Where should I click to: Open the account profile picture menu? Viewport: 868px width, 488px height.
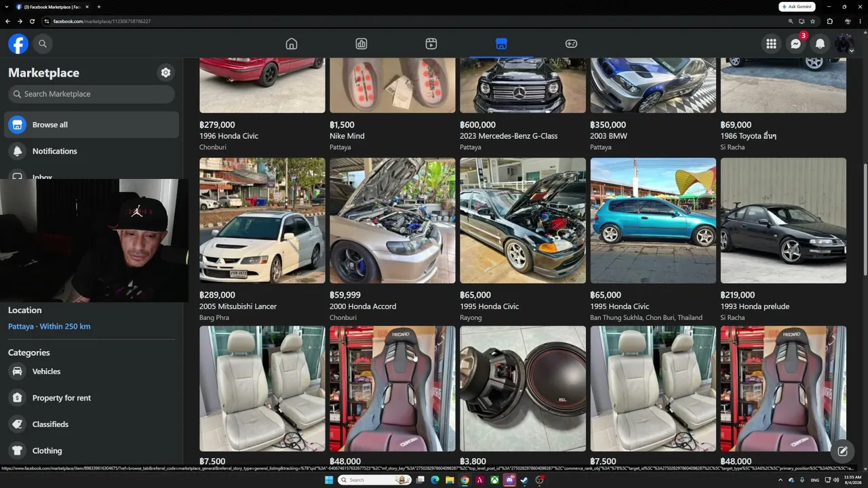844,43
